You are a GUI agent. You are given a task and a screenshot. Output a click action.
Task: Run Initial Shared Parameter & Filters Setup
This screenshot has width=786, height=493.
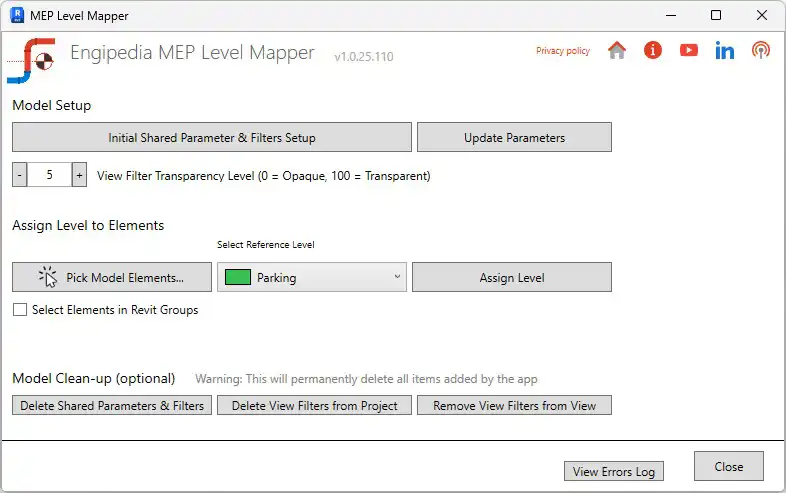[212, 137]
